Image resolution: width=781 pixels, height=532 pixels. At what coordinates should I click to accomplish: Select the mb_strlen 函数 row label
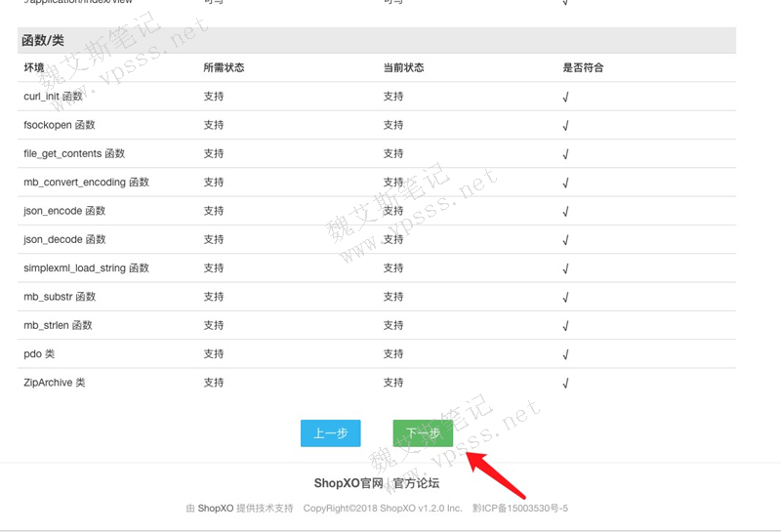pyautogui.click(x=59, y=325)
